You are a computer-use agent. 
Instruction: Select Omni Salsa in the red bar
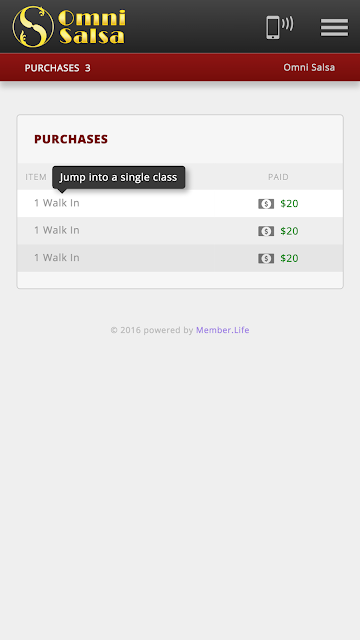[x=309, y=67]
